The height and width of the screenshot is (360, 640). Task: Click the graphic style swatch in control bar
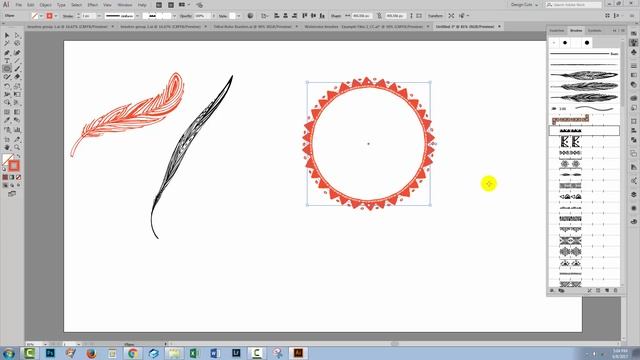tap(233, 16)
